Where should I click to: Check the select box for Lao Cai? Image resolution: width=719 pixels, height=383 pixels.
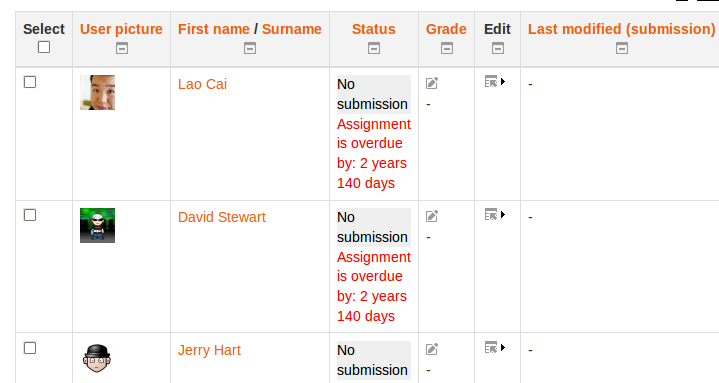click(x=30, y=82)
